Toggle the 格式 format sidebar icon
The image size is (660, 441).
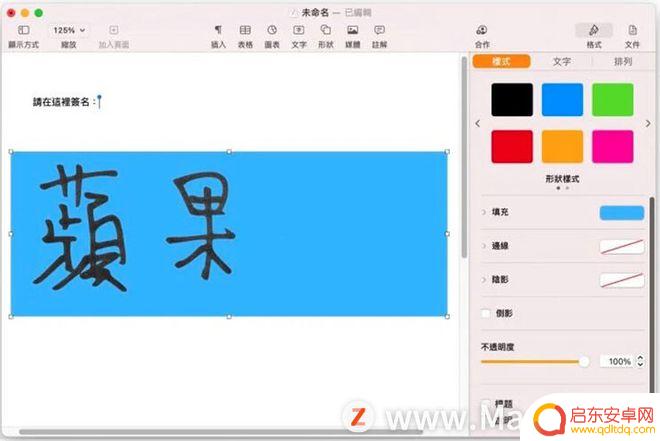point(593,30)
